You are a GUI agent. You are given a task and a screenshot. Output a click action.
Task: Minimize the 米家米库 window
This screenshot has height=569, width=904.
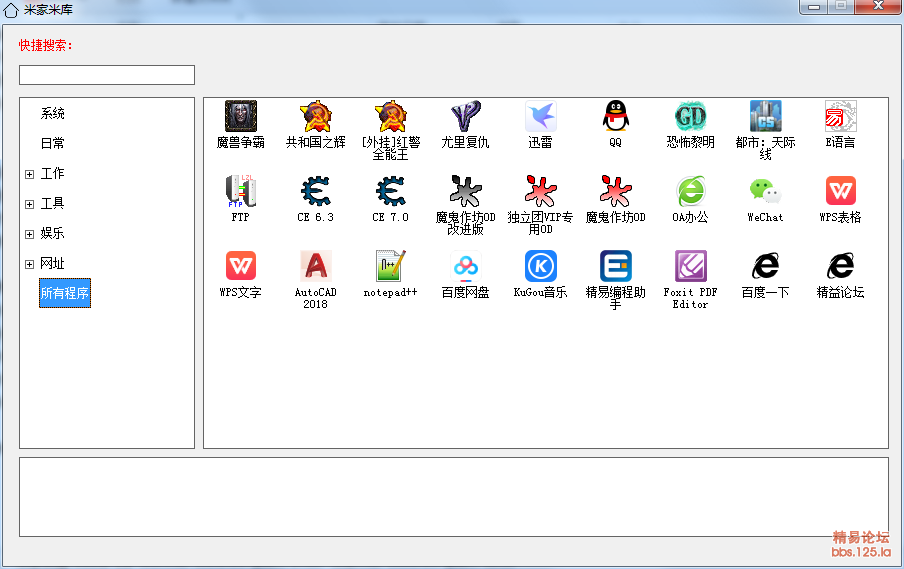[x=814, y=6]
